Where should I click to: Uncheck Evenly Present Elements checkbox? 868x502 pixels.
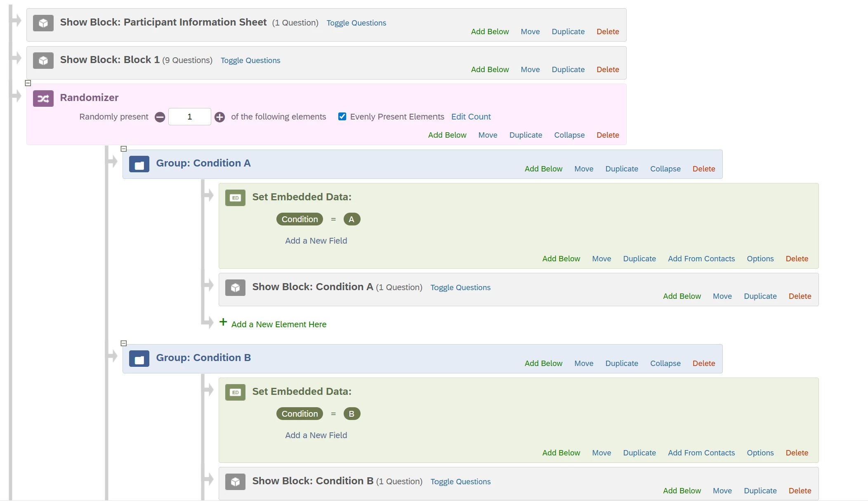click(342, 117)
